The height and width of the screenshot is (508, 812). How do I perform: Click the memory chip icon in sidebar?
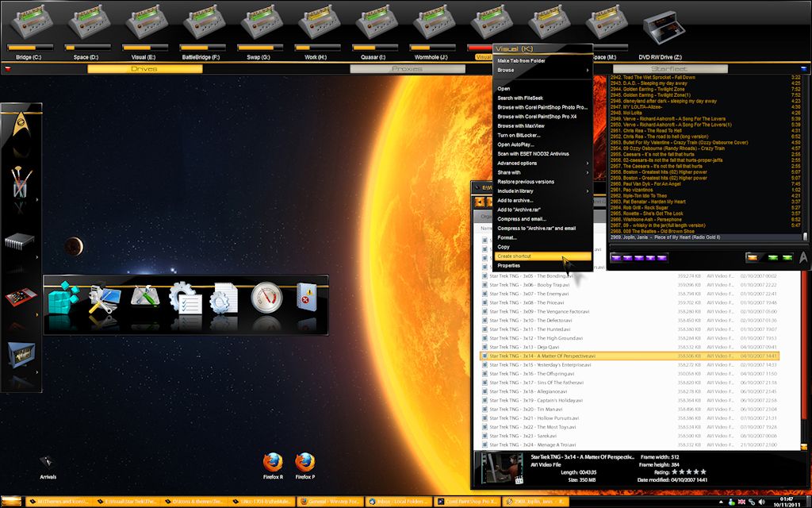[x=21, y=241]
